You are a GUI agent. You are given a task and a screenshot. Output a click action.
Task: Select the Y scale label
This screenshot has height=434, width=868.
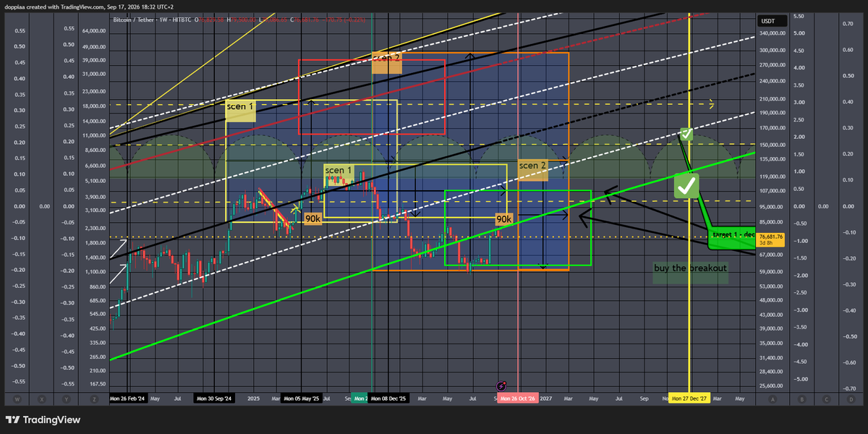pyautogui.click(x=68, y=399)
